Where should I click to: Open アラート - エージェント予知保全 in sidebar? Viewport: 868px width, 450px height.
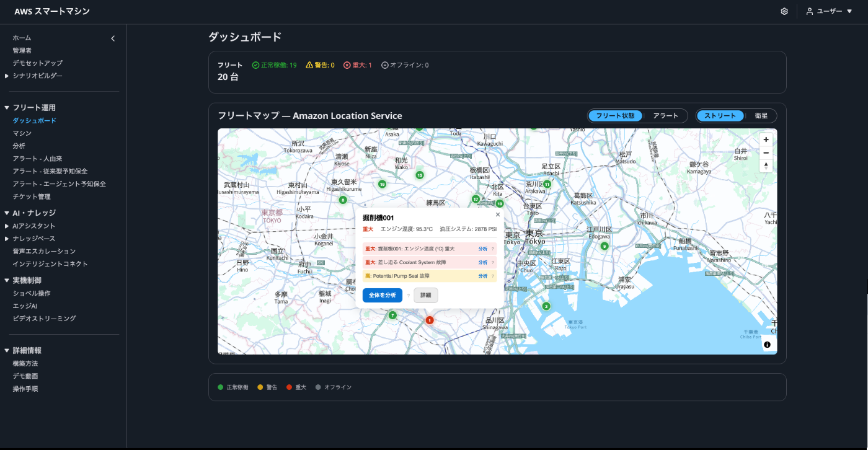click(60, 184)
